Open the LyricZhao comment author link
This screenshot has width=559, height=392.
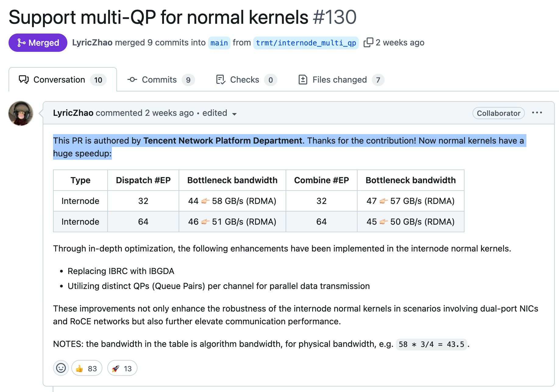tap(73, 113)
